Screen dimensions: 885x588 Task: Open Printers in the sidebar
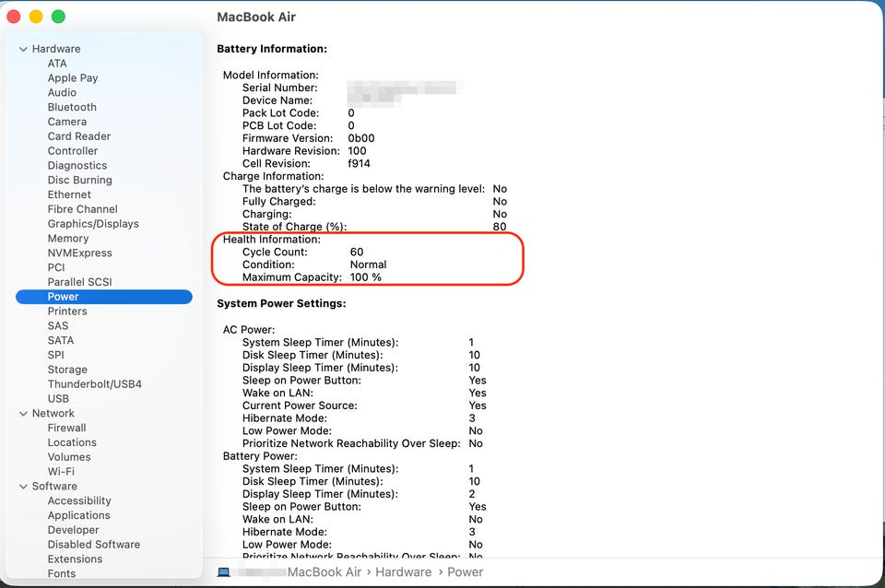coord(67,312)
